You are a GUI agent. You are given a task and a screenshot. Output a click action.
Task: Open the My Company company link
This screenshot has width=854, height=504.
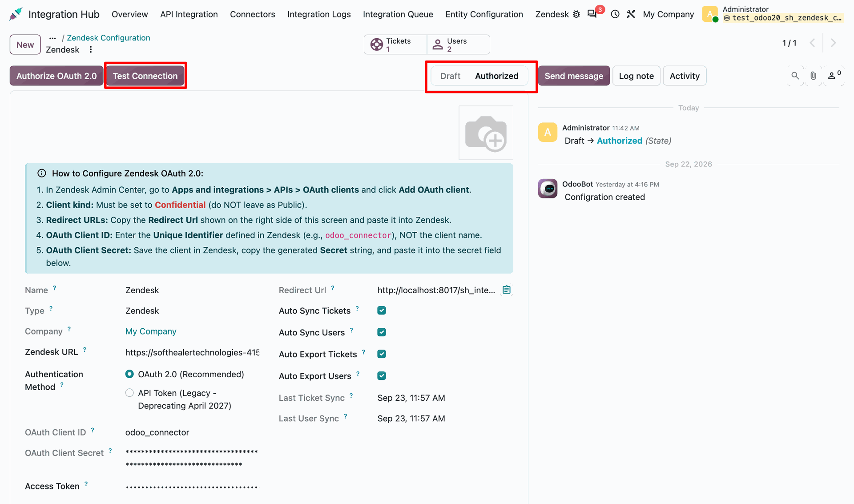point(151,331)
